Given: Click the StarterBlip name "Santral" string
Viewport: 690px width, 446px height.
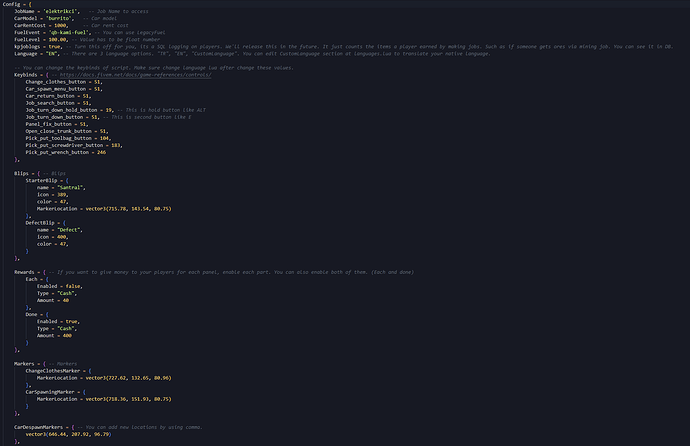Looking at the screenshot, I should [70, 187].
